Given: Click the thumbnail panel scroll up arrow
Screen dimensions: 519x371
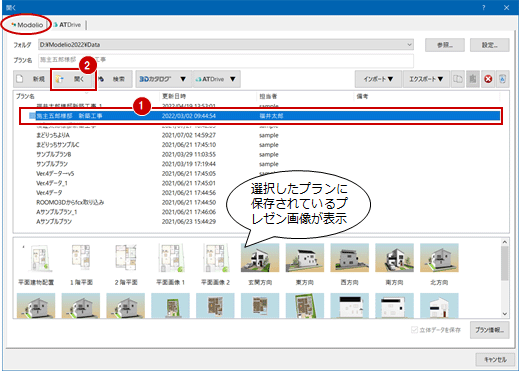Looking at the screenshot, I should coord(505,242).
